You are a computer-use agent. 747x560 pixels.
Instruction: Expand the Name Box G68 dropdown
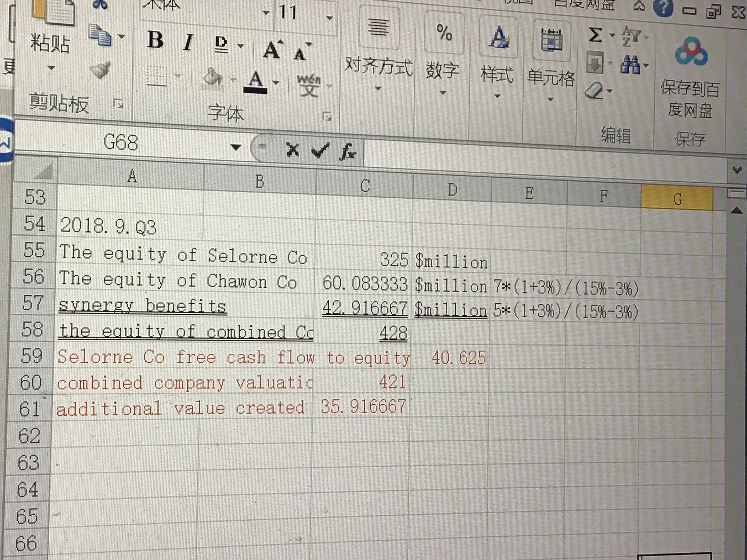coord(236,147)
